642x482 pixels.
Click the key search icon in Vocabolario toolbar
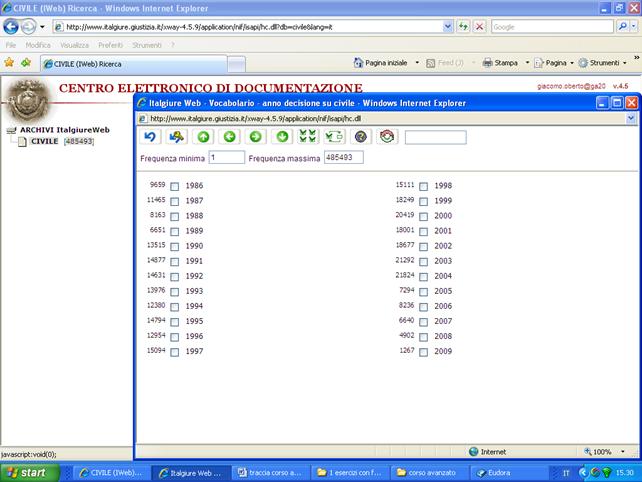click(x=176, y=137)
